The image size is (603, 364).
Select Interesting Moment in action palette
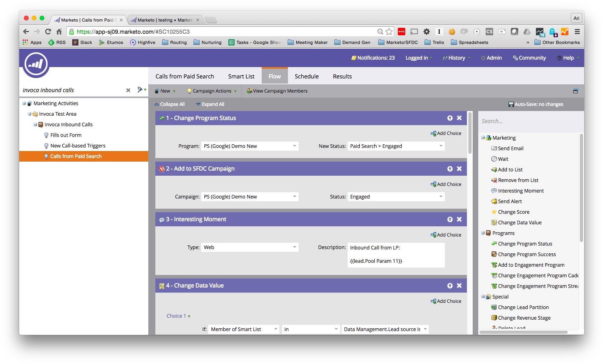click(x=517, y=191)
